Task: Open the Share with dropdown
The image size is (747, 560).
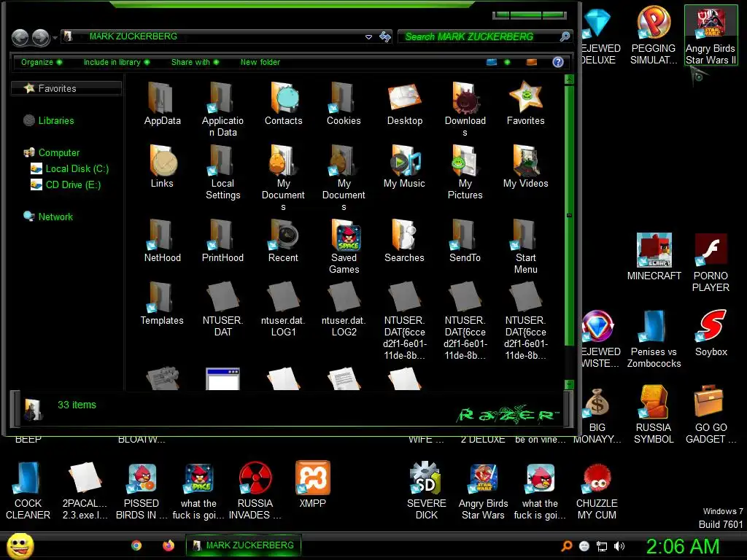Action: point(195,62)
